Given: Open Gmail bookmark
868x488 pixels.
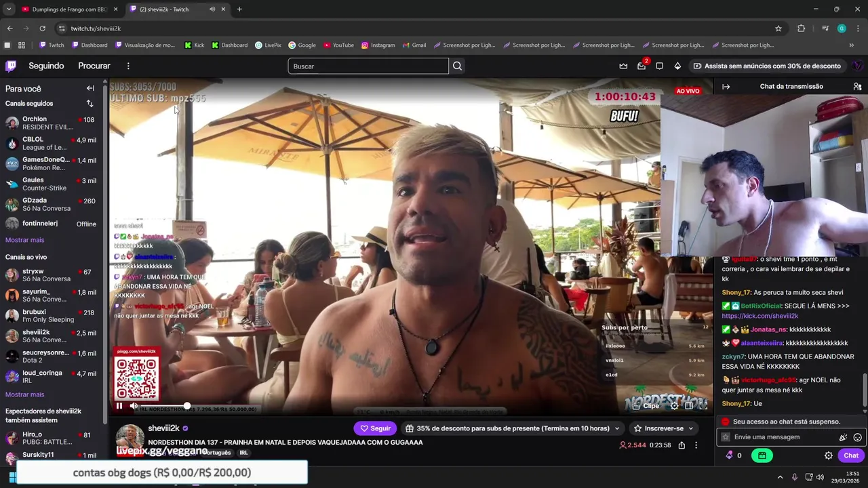Looking at the screenshot, I should [414, 45].
